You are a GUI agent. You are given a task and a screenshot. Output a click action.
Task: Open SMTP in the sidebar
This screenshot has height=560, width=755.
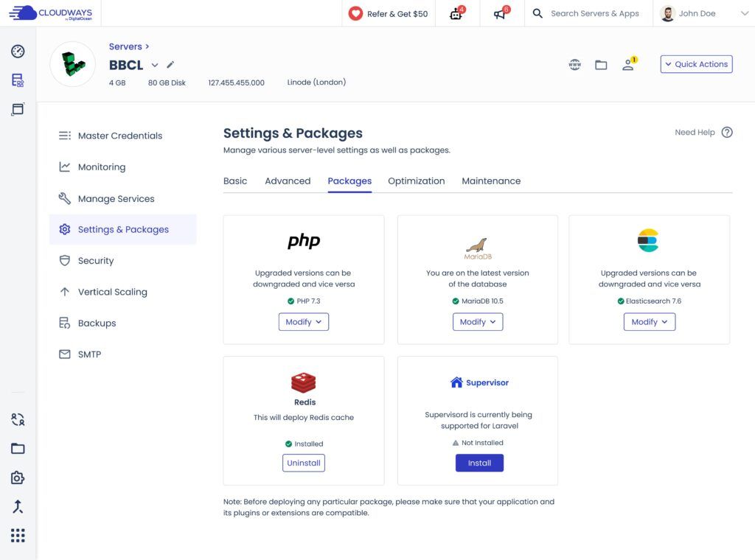[123, 354]
